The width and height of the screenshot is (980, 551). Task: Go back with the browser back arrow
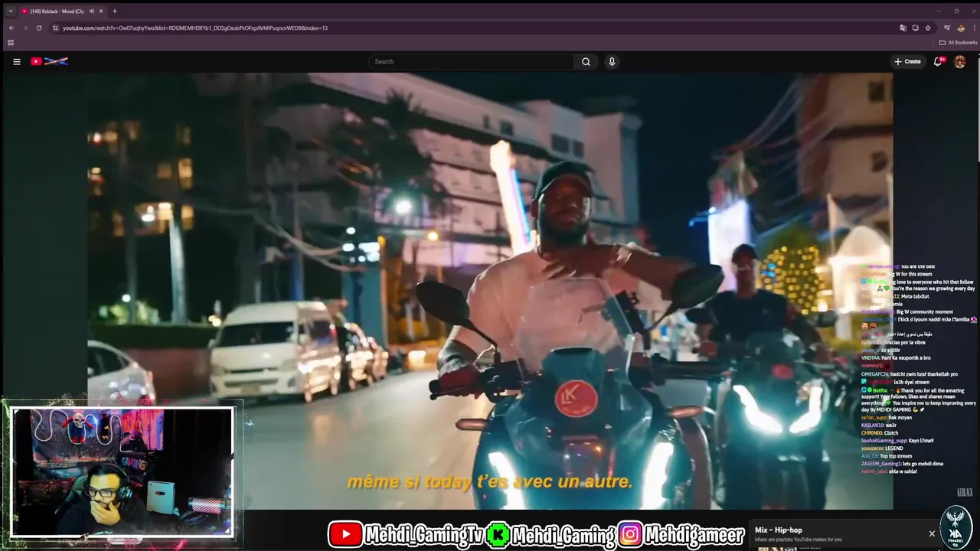pos(11,28)
